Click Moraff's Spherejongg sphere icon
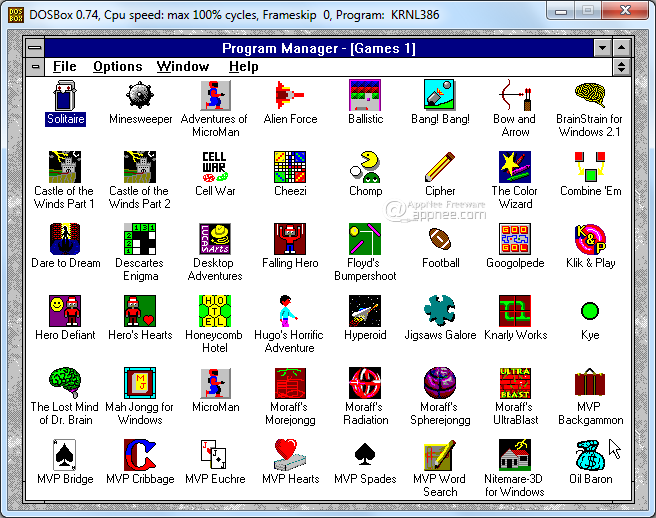Image resolution: width=656 pixels, height=518 pixels. (x=440, y=383)
